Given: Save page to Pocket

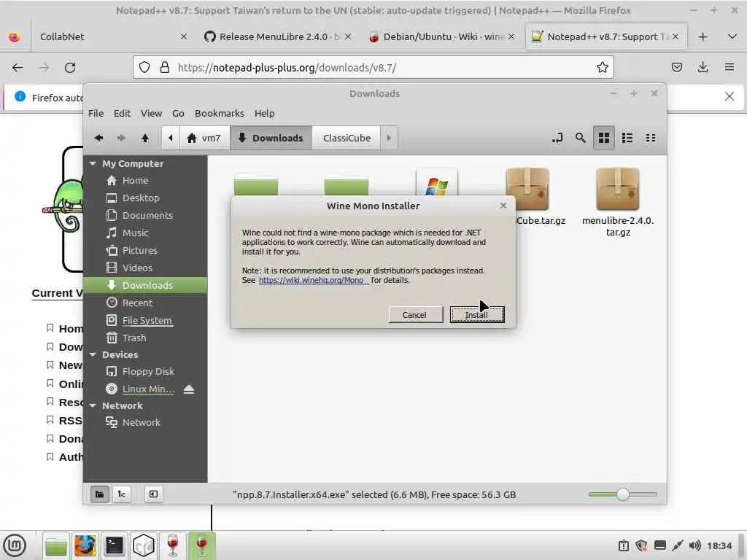Looking at the screenshot, I should [676, 68].
